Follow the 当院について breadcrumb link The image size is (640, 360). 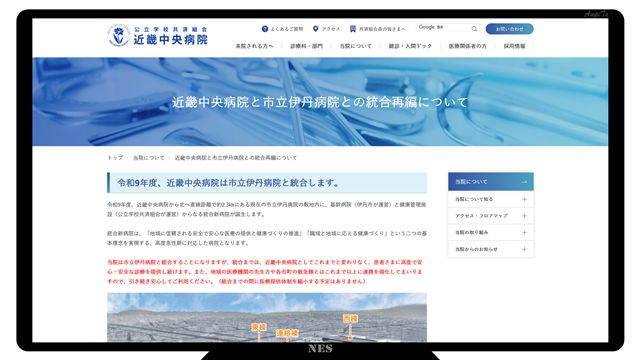coord(149,158)
